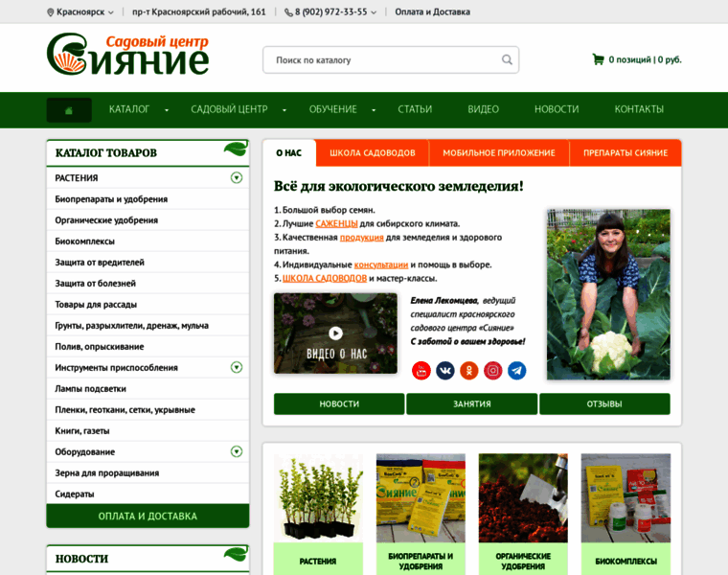Follow the ШКОЛА САДОВОДОВ text link
The image size is (728, 575).
[325, 278]
